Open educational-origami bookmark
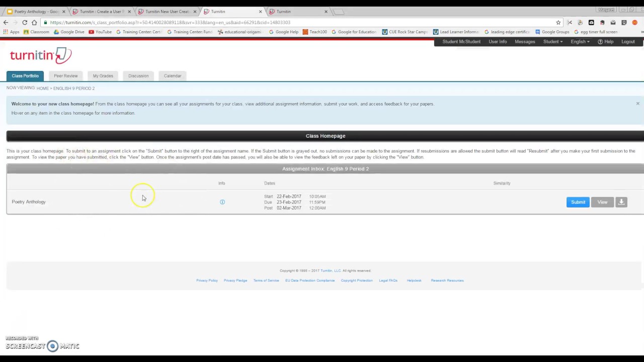The image size is (644, 362). coord(239,32)
